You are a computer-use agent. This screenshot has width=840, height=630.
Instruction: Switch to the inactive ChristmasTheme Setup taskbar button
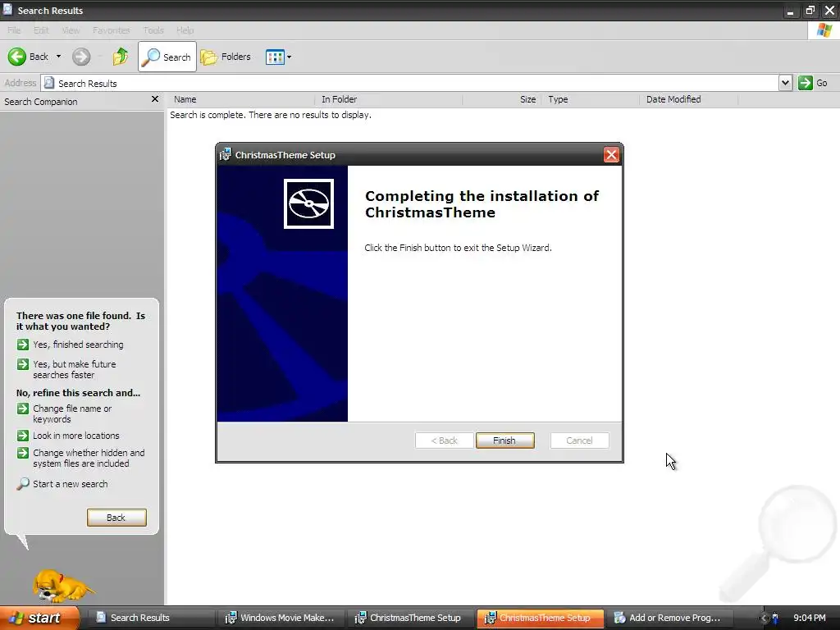point(410,618)
